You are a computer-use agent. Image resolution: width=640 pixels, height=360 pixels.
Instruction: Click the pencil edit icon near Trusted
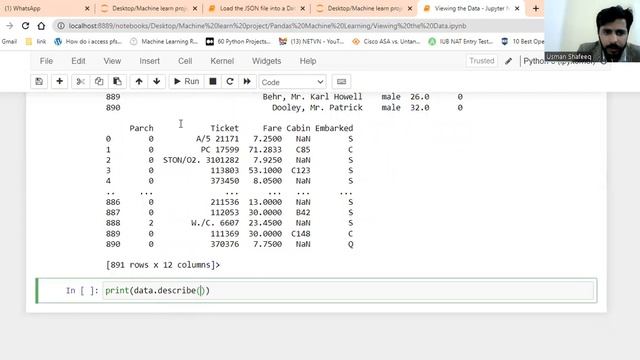click(x=508, y=61)
